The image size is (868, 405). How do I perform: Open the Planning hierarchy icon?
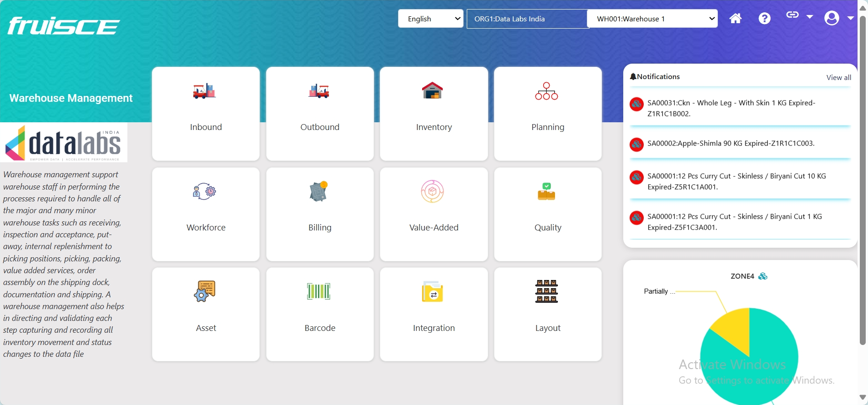pos(546,91)
